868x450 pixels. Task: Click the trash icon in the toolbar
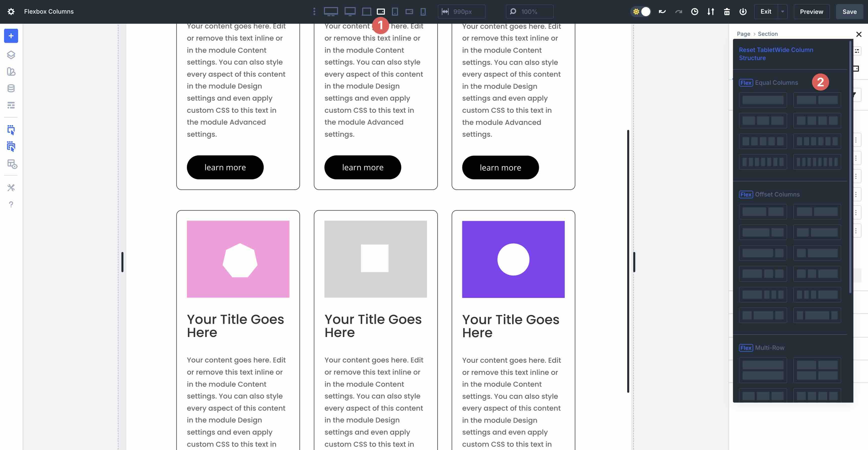pos(727,11)
